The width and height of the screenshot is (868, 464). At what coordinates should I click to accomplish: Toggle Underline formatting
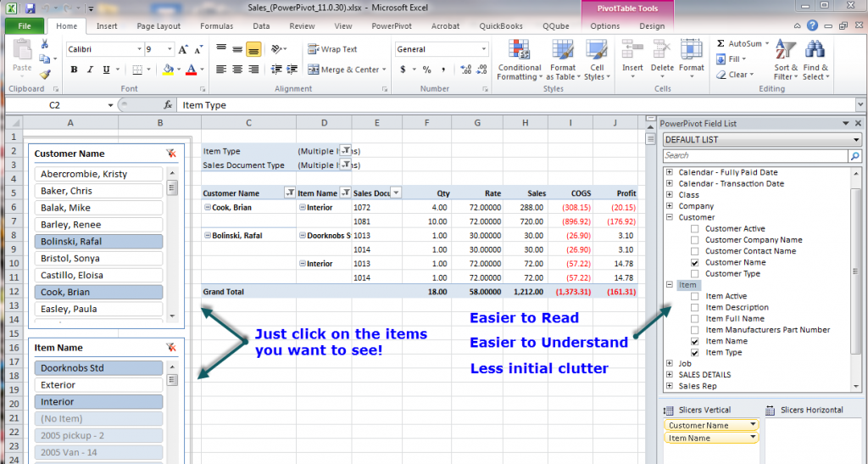(x=106, y=70)
